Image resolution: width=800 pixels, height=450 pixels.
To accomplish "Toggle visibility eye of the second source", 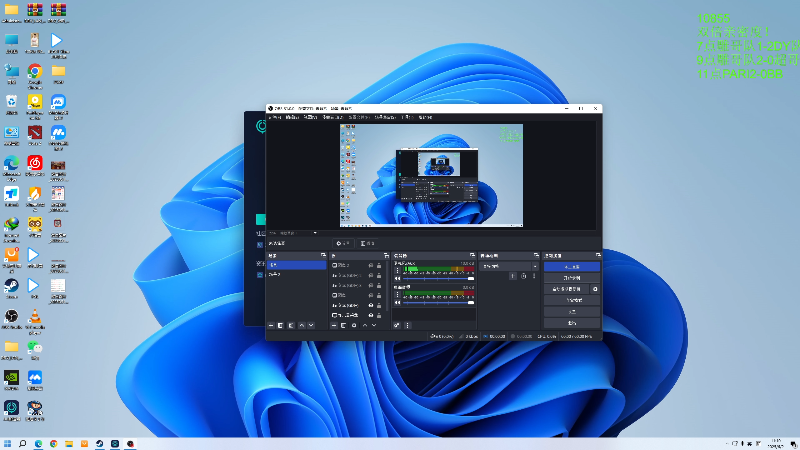I will pos(371,276).
